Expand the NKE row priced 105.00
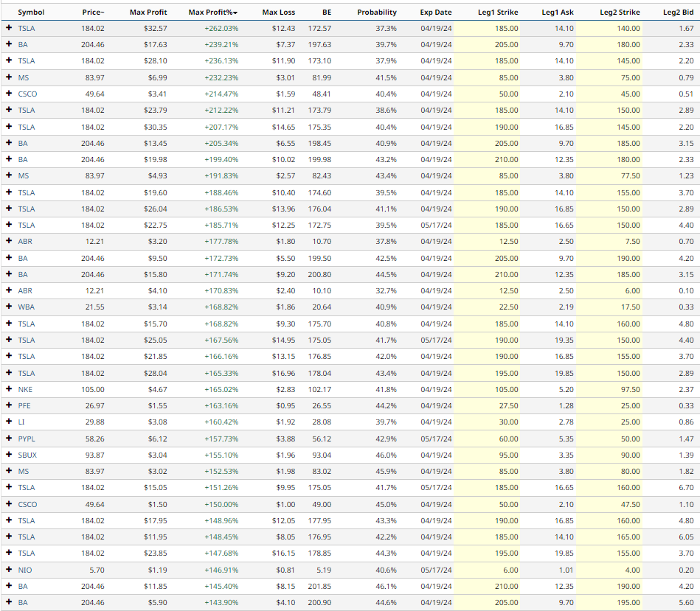The image size is (700, 611). click(x=9, y=389)
